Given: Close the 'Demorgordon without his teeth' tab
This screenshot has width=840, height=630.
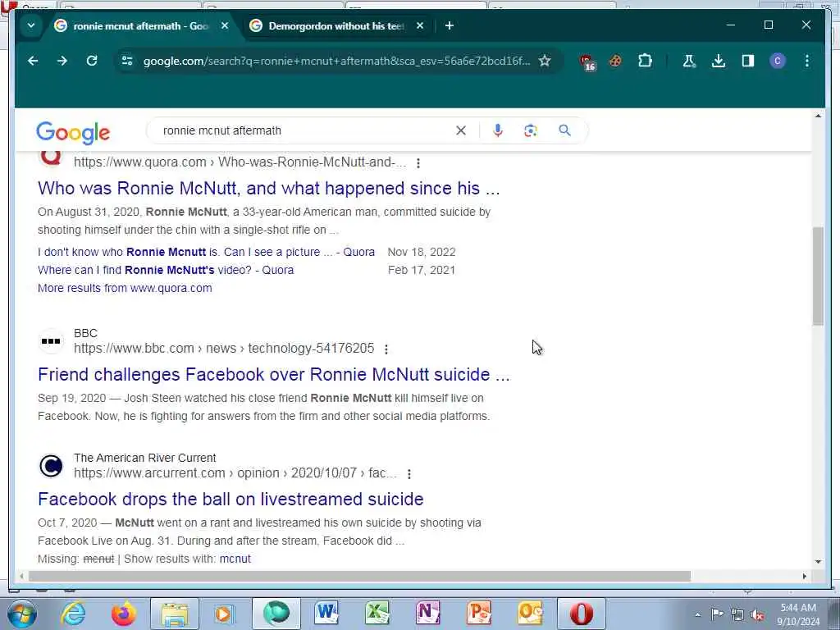Looking at the screenshot, I should pyautogui.click(x=420, y=25).
